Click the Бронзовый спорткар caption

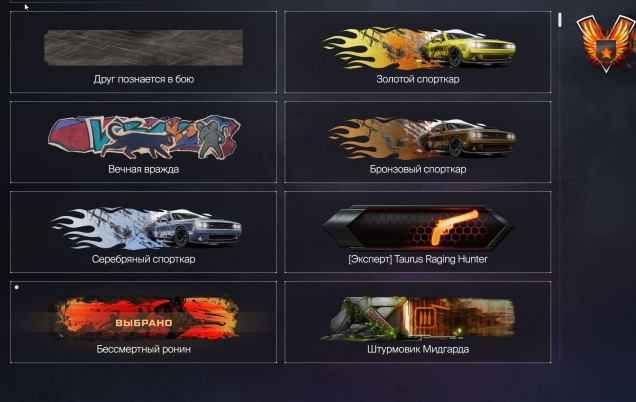point(418,169)
